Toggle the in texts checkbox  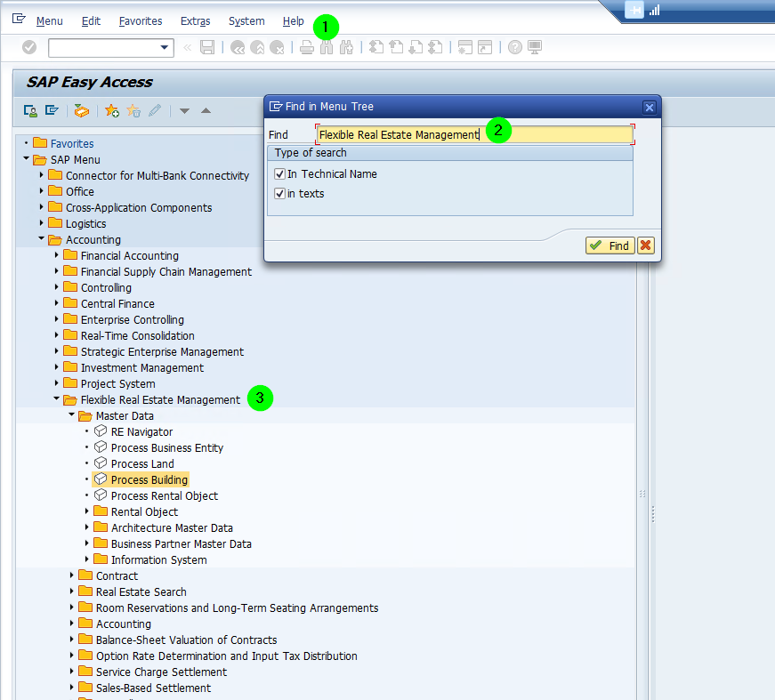click(x=279, y=194)
